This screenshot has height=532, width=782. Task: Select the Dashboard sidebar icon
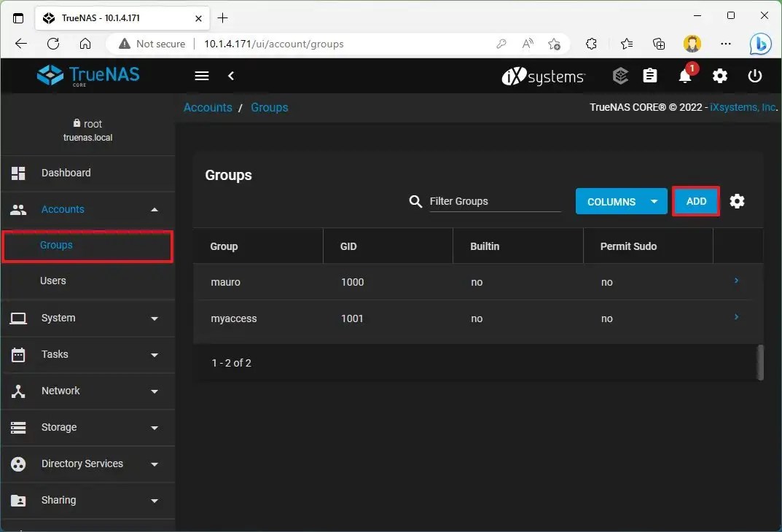pyautogui.click(x=18, y=173)
